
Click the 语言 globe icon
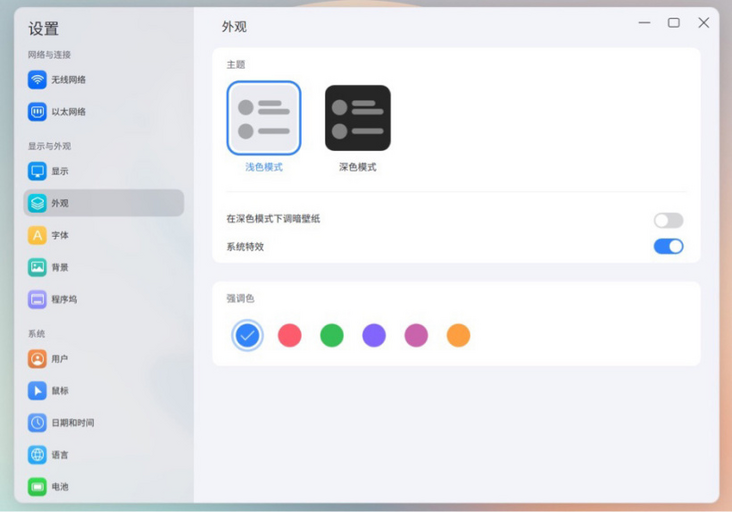pyautogui.click(x=37, y=455)
